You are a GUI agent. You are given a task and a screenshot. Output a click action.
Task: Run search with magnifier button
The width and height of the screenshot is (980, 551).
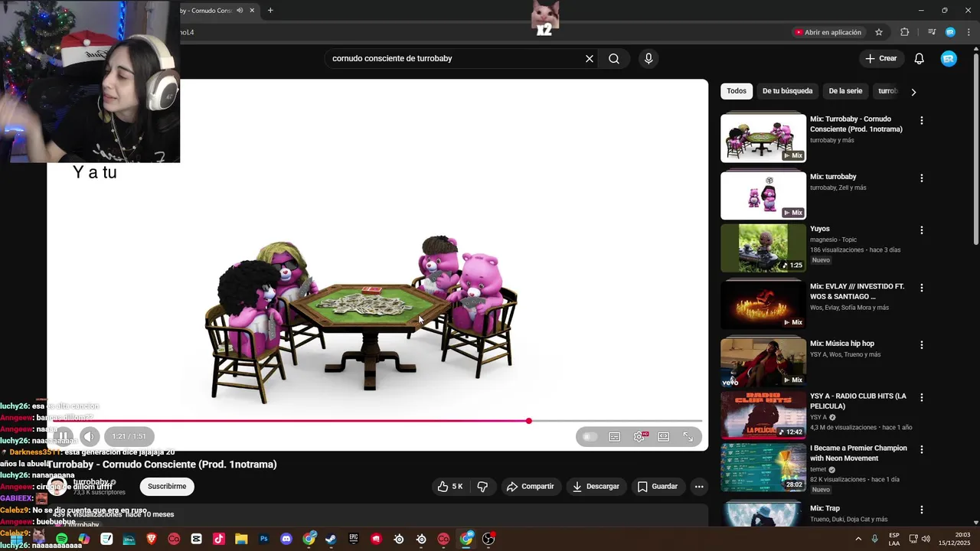pyautogui.click(x=614, y=59)
